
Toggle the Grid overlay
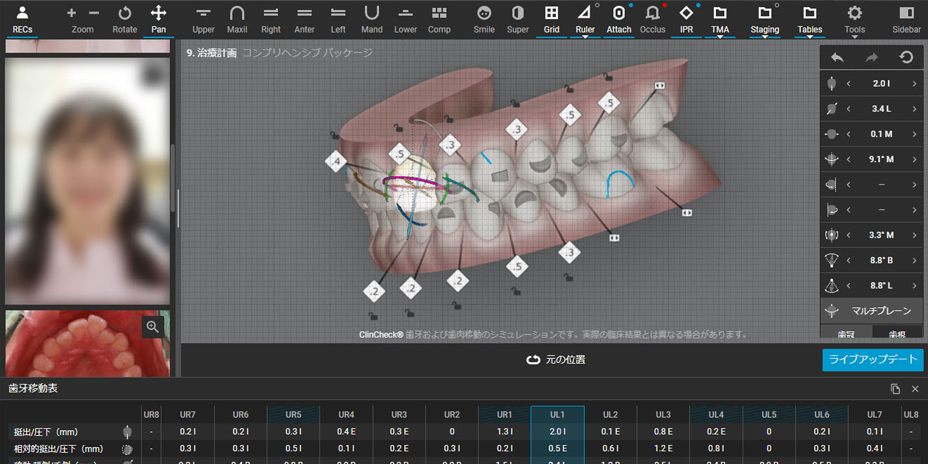point(551,19)
